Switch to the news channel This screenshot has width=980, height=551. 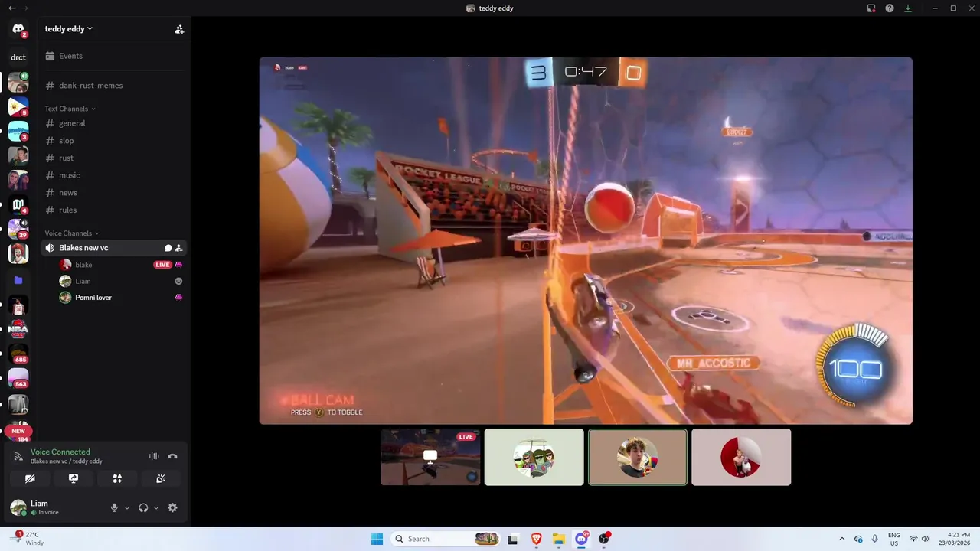tap(113, 193)
